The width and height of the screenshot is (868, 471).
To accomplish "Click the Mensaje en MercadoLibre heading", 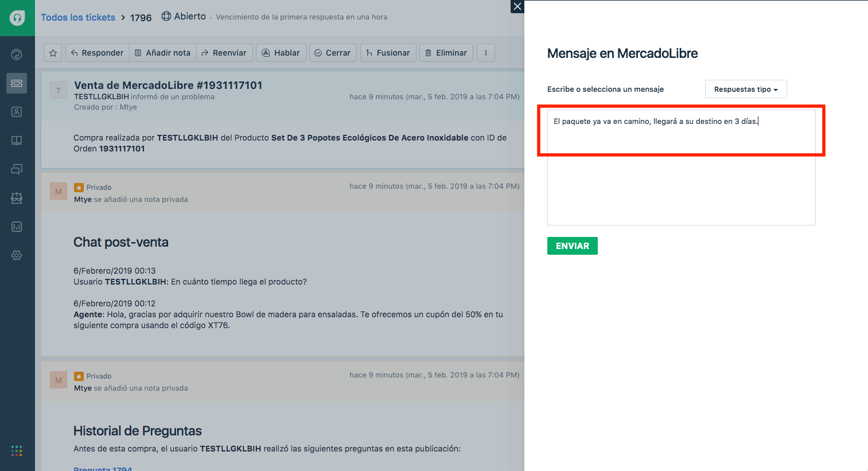I will [x=622, y=53].
